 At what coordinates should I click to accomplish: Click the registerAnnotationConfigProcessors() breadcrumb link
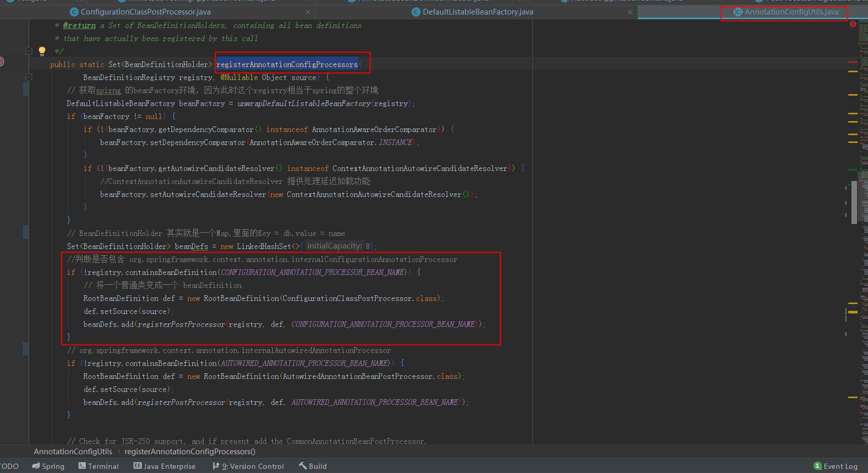click(x=191, y=451)
